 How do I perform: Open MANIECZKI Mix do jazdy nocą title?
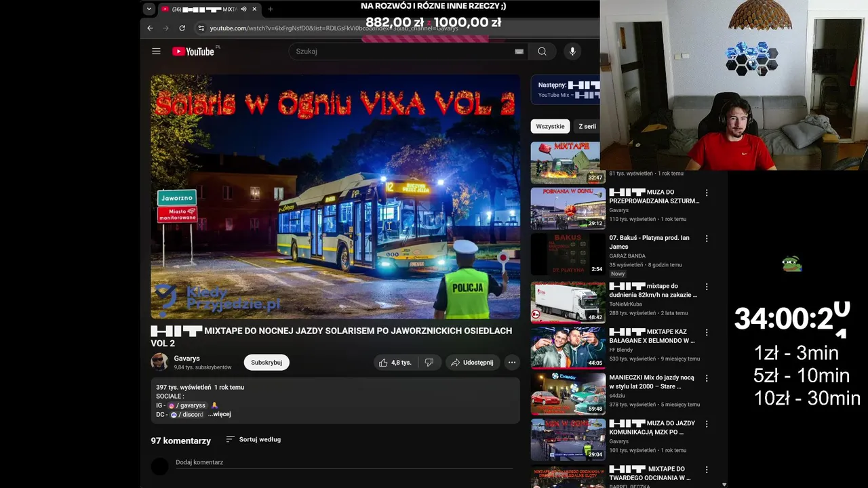[652, 382]
